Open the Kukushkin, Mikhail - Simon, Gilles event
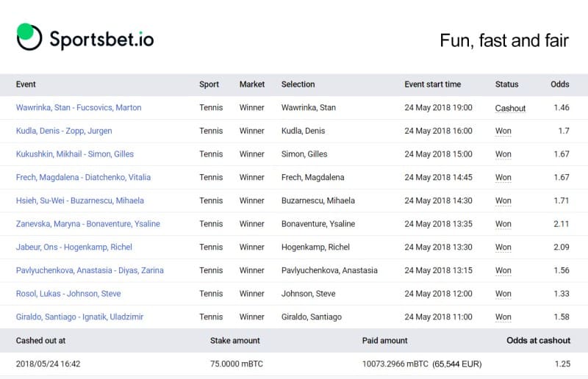This screenshot has width=588, height=379. pos(75,154)
